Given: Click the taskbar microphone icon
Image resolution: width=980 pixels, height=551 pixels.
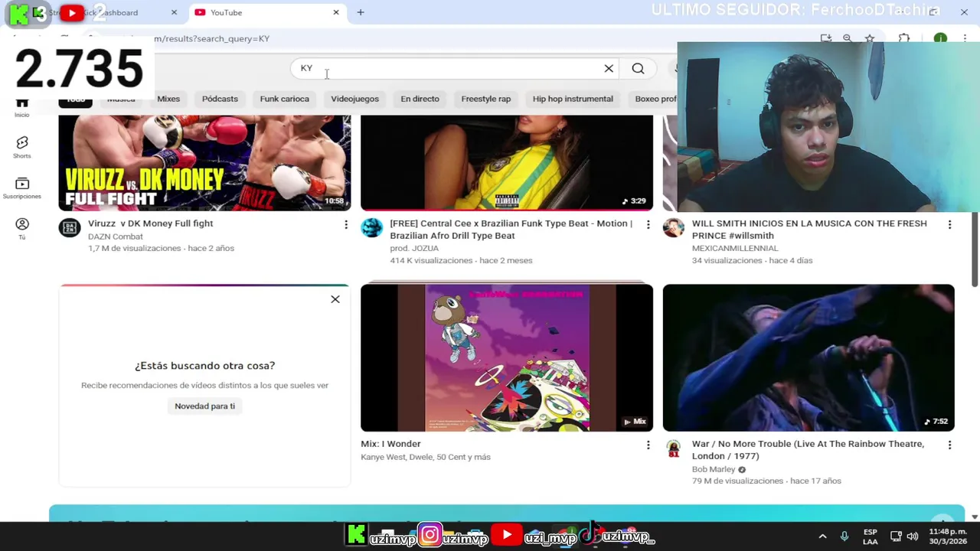Looking at the screenshot, I should pos(844,536).
